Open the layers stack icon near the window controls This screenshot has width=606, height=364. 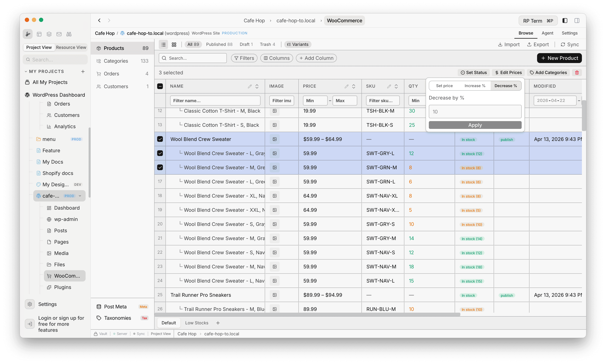(49, 34)
